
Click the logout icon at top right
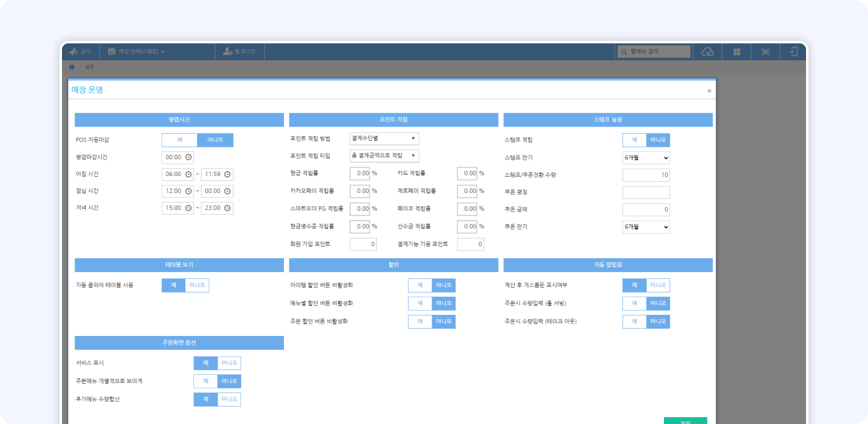click(x=793, y=52)
